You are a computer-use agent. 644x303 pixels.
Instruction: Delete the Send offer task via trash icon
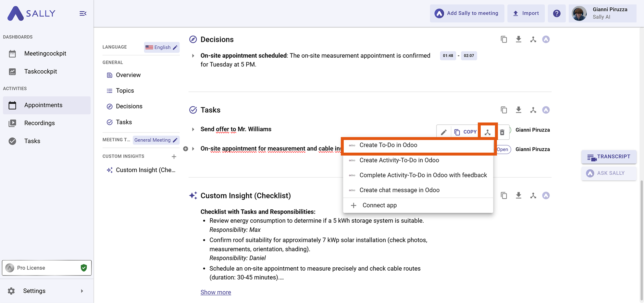point(502,132)
